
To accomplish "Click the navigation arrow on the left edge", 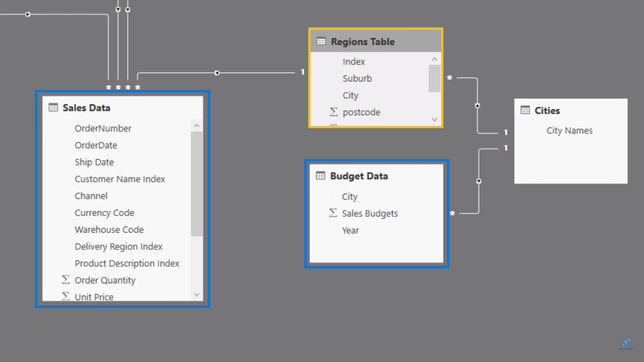I will [28, 14].
